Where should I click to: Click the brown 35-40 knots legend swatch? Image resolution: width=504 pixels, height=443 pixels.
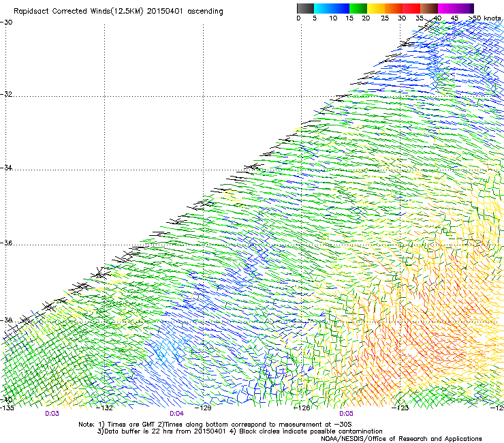(429, 8)
